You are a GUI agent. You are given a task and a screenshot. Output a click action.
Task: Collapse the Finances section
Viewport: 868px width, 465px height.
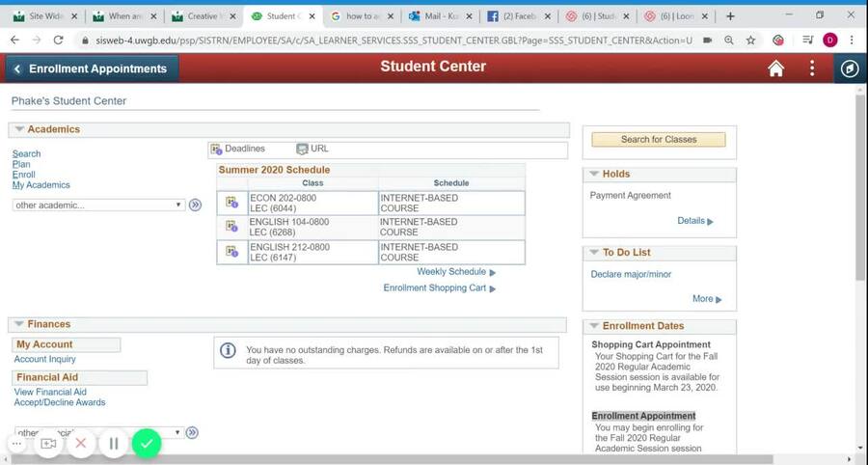[x=19, y=324]
